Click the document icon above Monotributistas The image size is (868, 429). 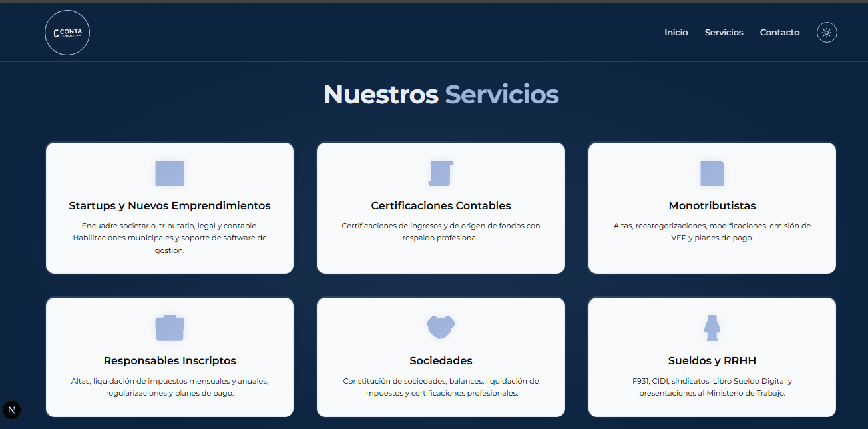pos(712,173)
